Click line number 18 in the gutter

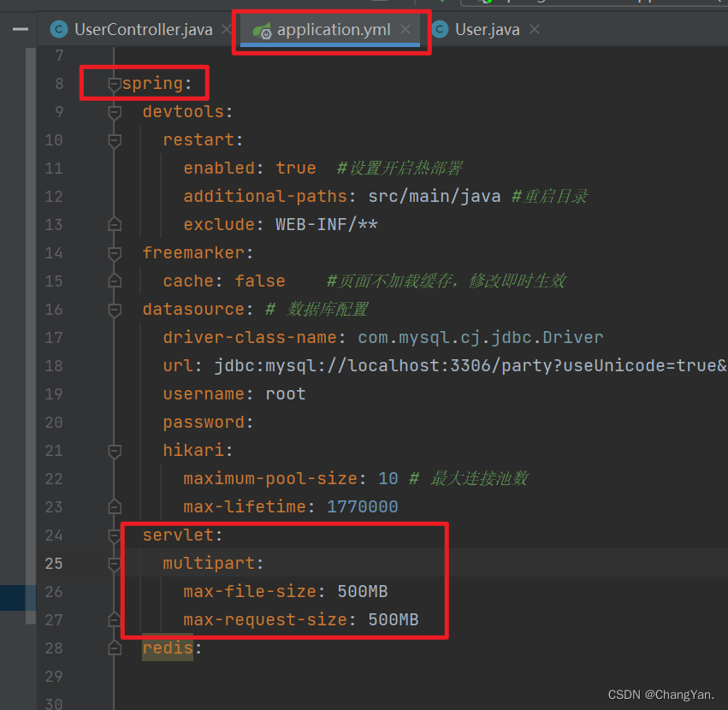[53, 365]
